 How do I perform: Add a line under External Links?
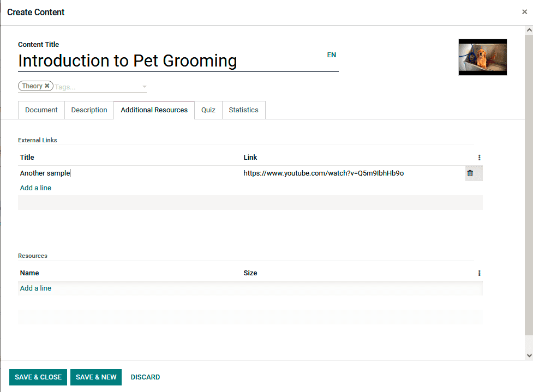[x=35, y=188]
